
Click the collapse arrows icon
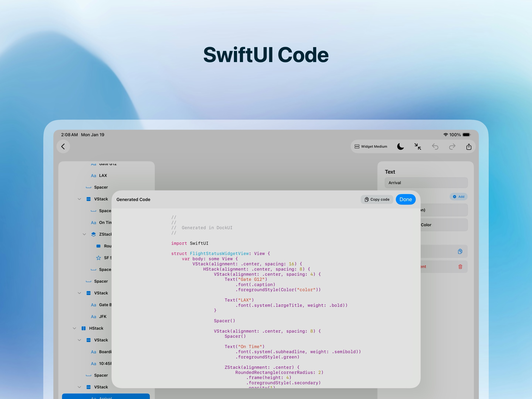click(418, 147)
